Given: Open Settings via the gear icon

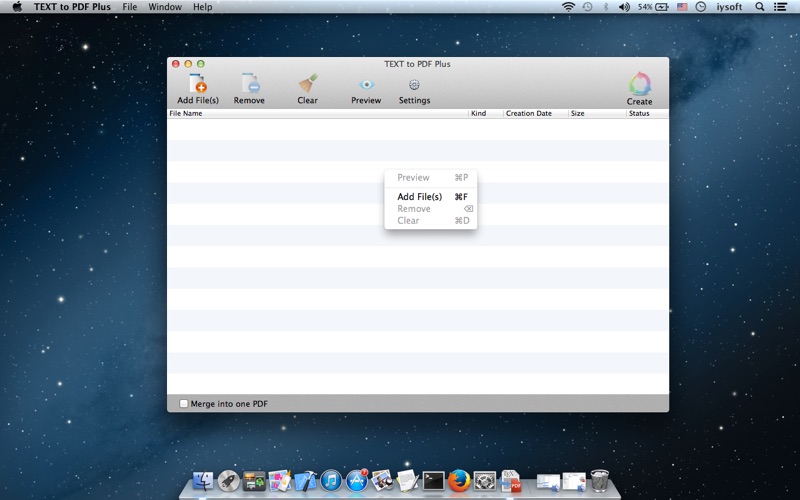Looking at the screenshot, I should pos(414,84).
